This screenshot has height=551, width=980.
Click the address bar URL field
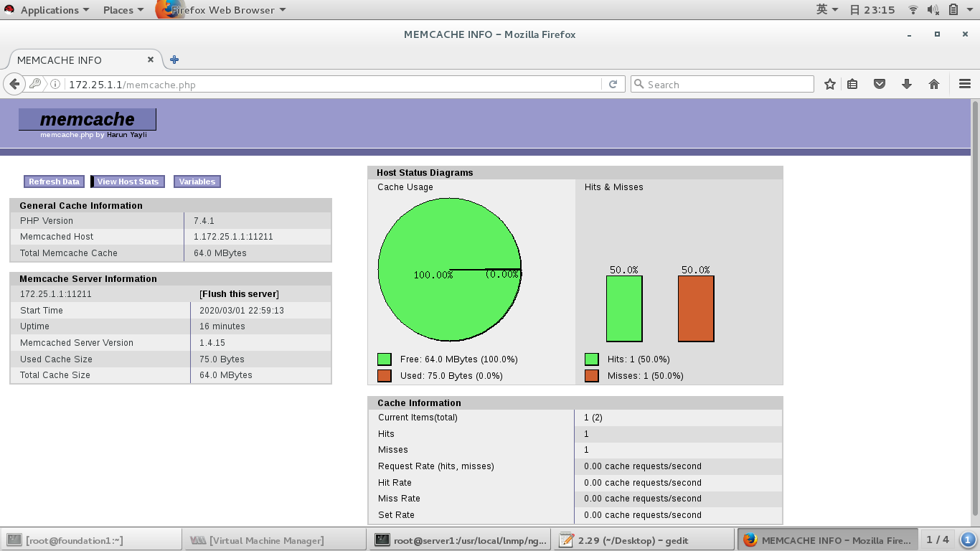(x=334, y=85)
